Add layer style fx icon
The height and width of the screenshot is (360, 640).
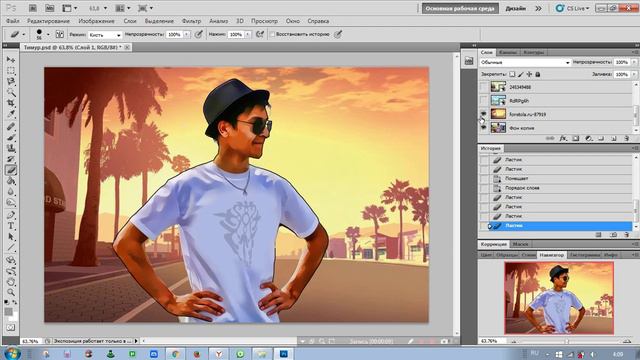point(563,138)
